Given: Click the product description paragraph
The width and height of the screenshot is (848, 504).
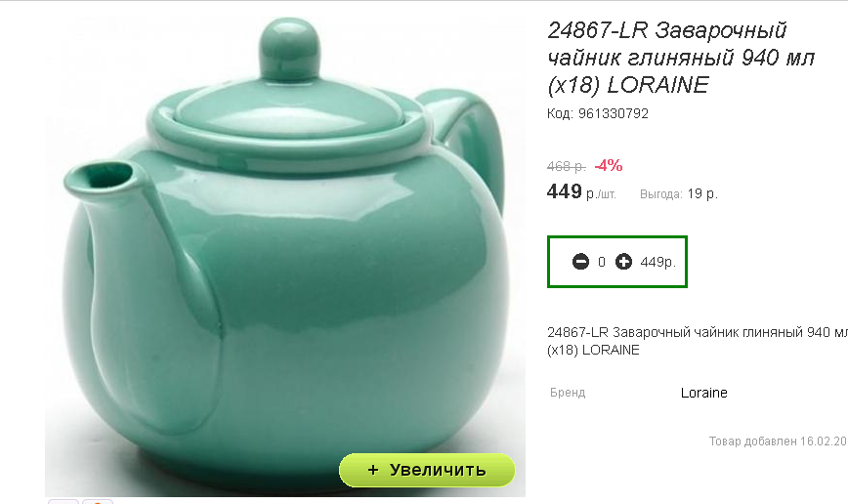Looking at the screenshot, I should click(698, 341).
